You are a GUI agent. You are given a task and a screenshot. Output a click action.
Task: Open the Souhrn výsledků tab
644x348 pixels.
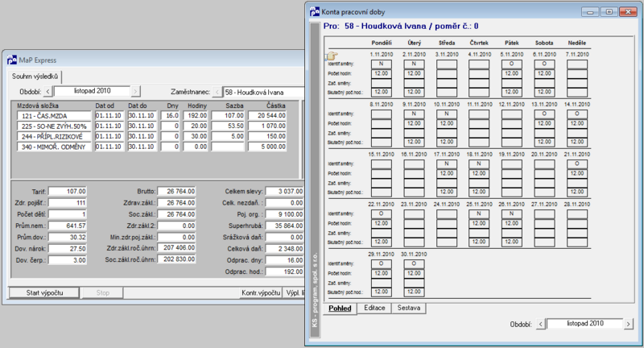pyautogui.click(x=35, y=77)
